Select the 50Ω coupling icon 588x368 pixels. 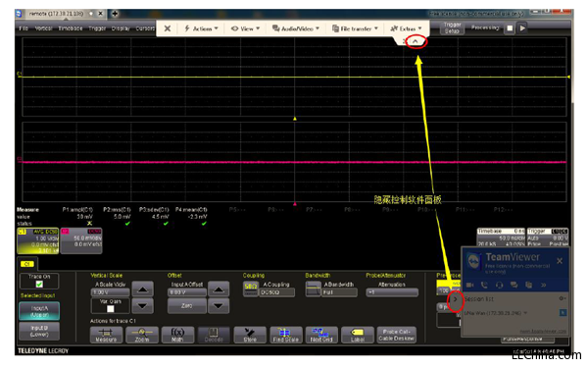tap(251, 289)
